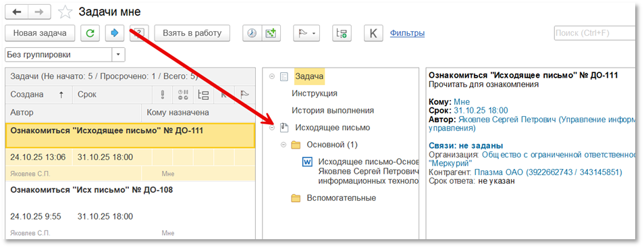Viewport: 644px width, 248px height.
Task: Click the Срок column header
Action: (112, 95)
